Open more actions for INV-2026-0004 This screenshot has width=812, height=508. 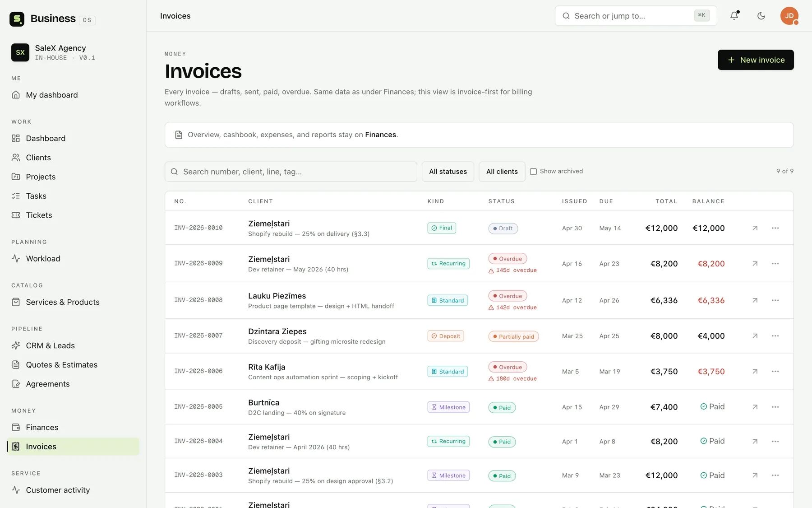point(775,441)
